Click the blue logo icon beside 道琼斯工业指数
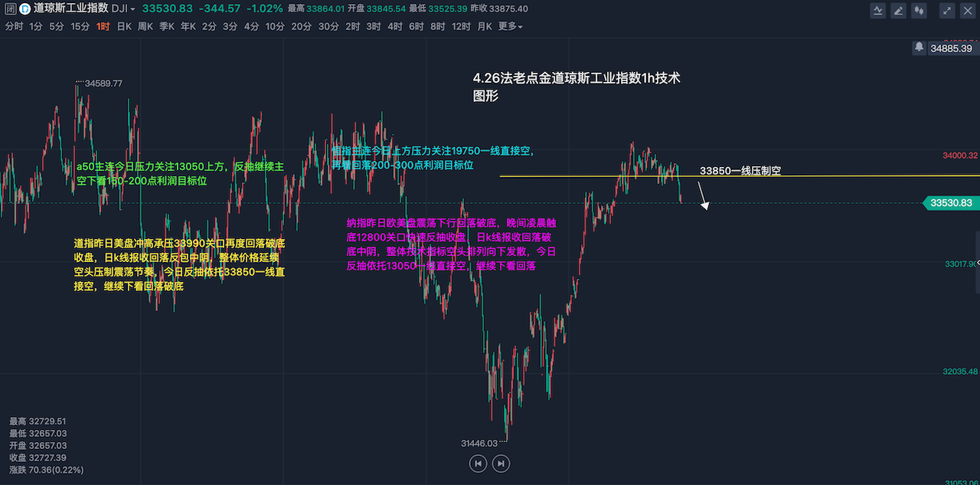 [24, 9]
